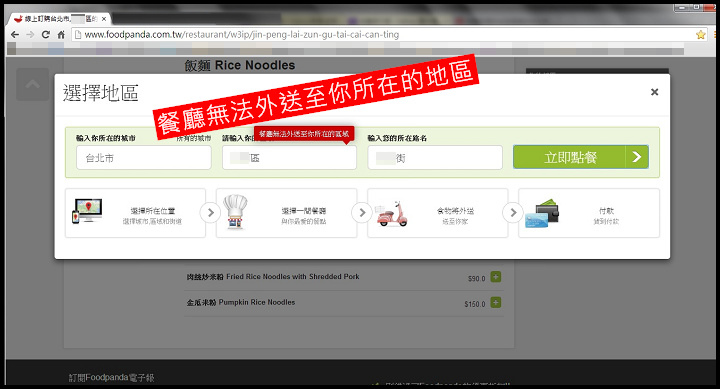This screenshot has height=389, width=720.
Task: Select the foodpanda browser tab
Action: coord(60,19)
